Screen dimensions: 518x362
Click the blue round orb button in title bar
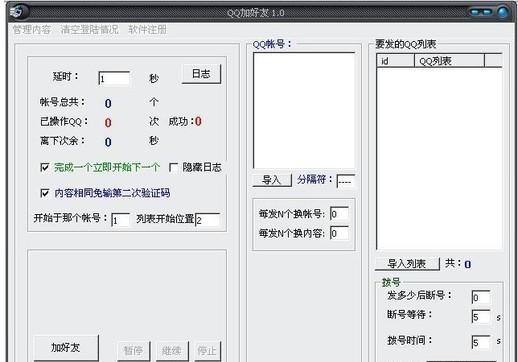click(x=503, y=12)
